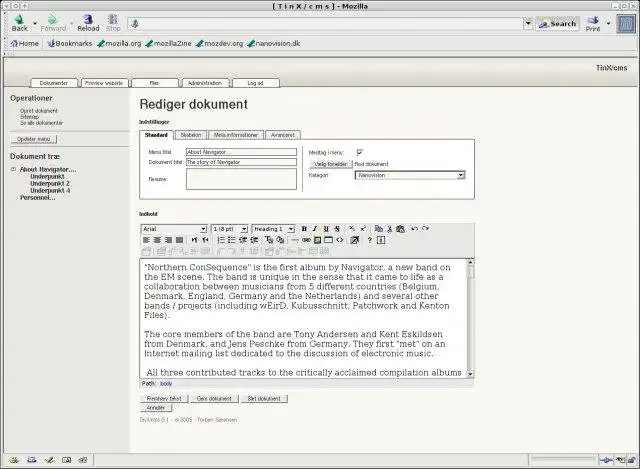The height and width of the screenshot is (469, 640).
Task: Click Mozilla Reload button
Action: point(88,23)
